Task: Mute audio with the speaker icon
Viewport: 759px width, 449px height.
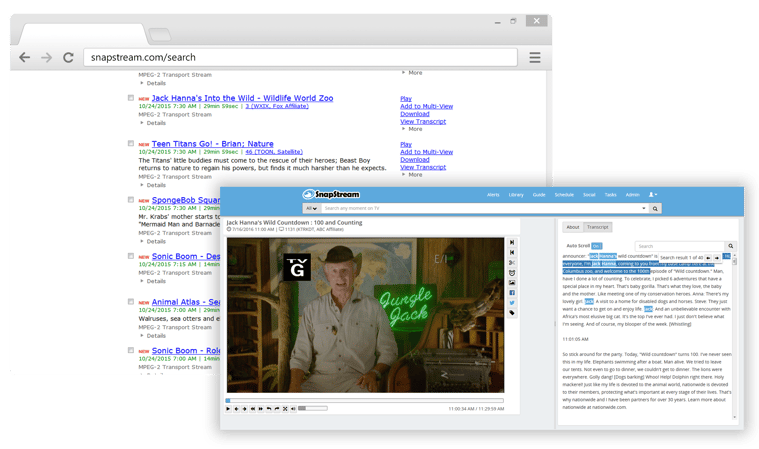Action: (x=293, y=408)
